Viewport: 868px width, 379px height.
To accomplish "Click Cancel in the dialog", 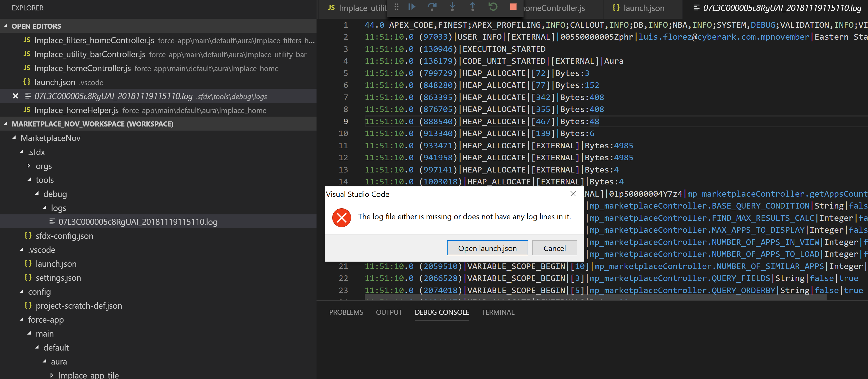I will [x=554, y=248].
